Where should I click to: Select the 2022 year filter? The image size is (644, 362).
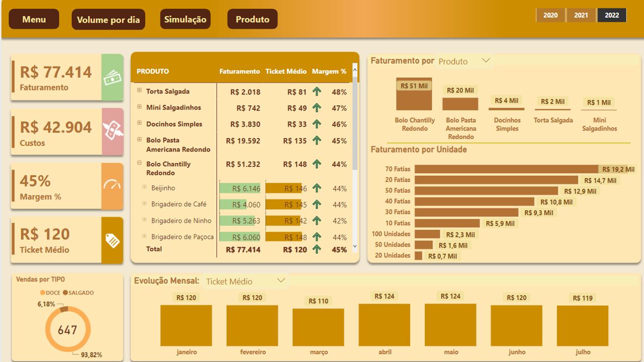(x=612, y=16)
